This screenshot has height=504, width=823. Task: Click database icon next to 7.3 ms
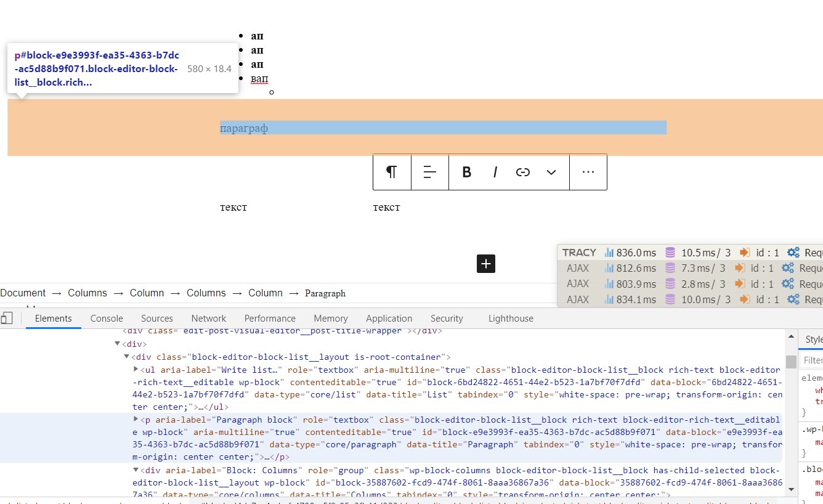[x=670, y=268]
